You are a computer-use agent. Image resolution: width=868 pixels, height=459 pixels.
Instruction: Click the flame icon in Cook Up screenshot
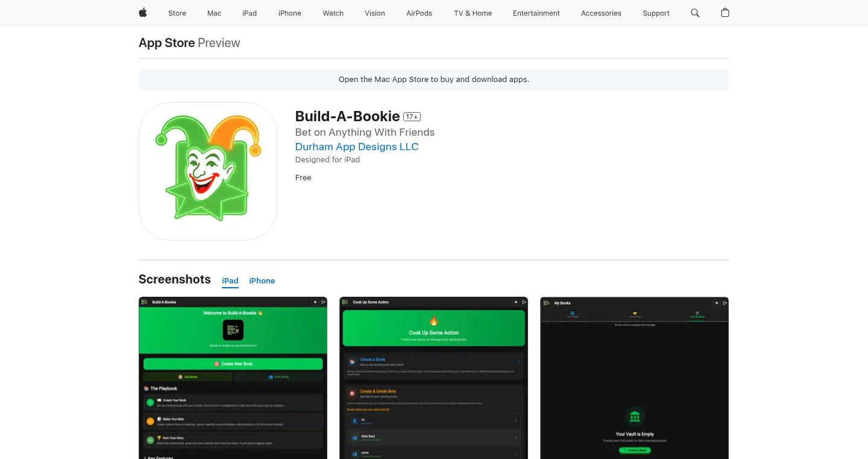(x=434, y=321)
